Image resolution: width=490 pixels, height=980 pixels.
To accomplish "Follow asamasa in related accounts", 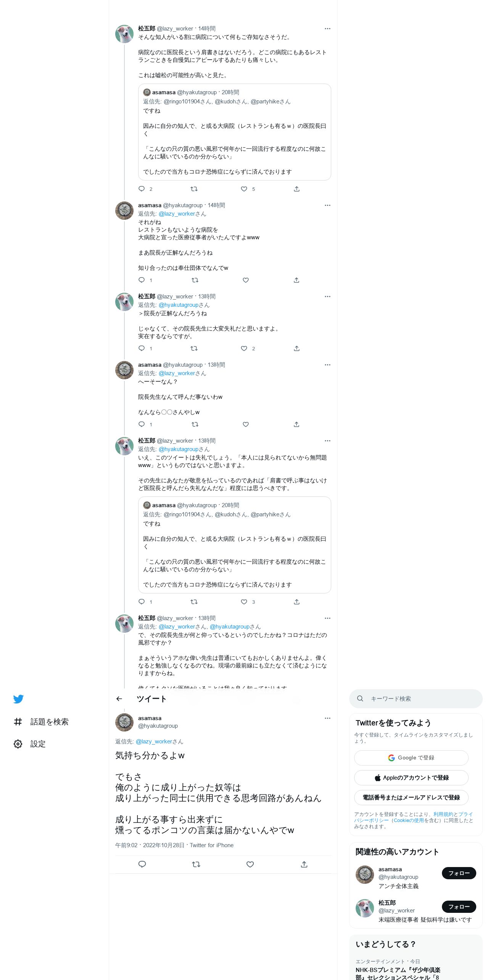I will (459, 873).
